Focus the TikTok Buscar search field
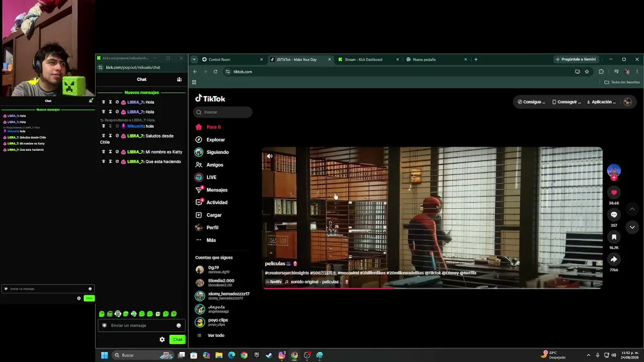This screenshot has width=644, height=362. (223, 112)
